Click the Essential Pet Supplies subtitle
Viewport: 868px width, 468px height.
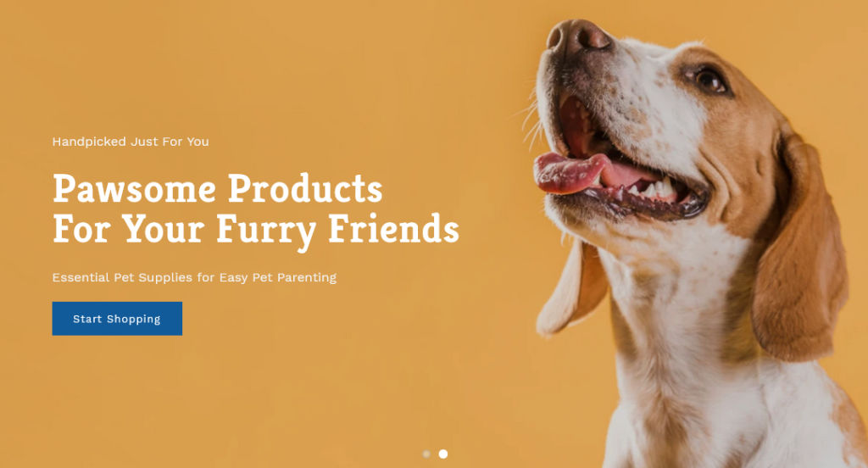click(194, 277)
